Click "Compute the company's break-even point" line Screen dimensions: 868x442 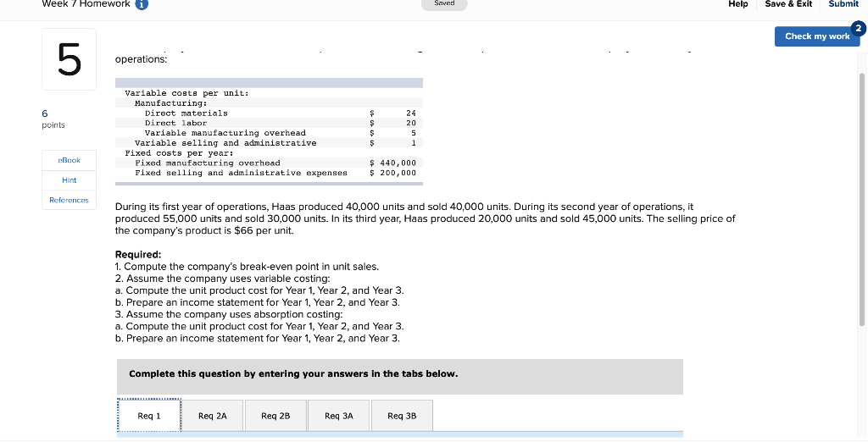tap(247, 267)
